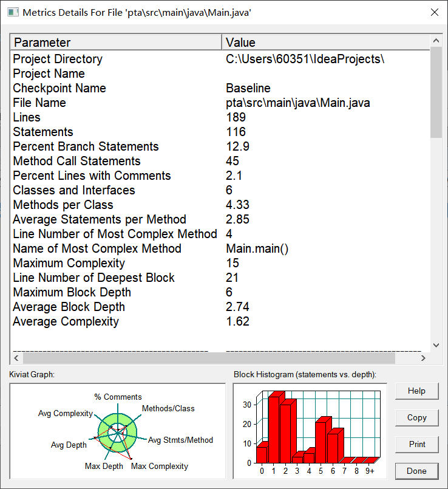Viewport: 448px width, 489px height.
Task: Click the value 2.85
Action: 237,219
